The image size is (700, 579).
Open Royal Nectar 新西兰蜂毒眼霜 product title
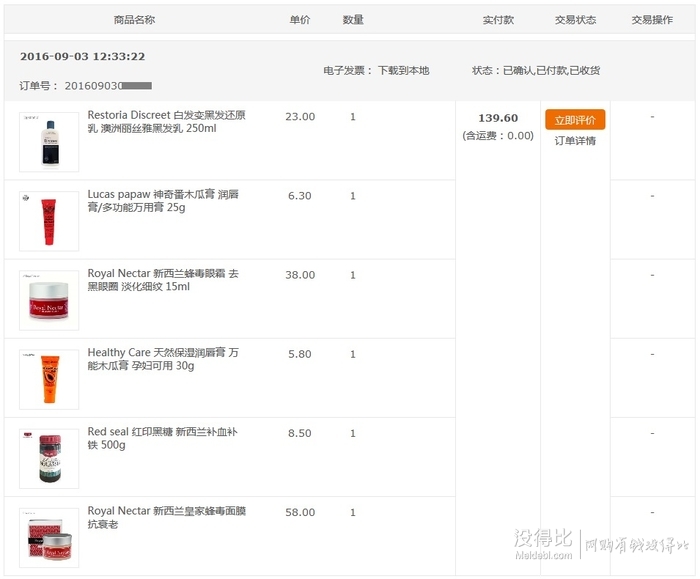[163, 280]
